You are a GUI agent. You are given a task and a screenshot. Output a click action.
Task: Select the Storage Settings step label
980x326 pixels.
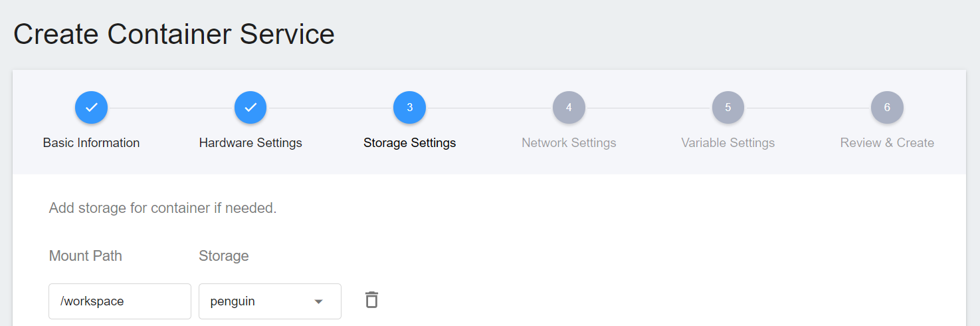pyautogui.click(x=409, y=143)
